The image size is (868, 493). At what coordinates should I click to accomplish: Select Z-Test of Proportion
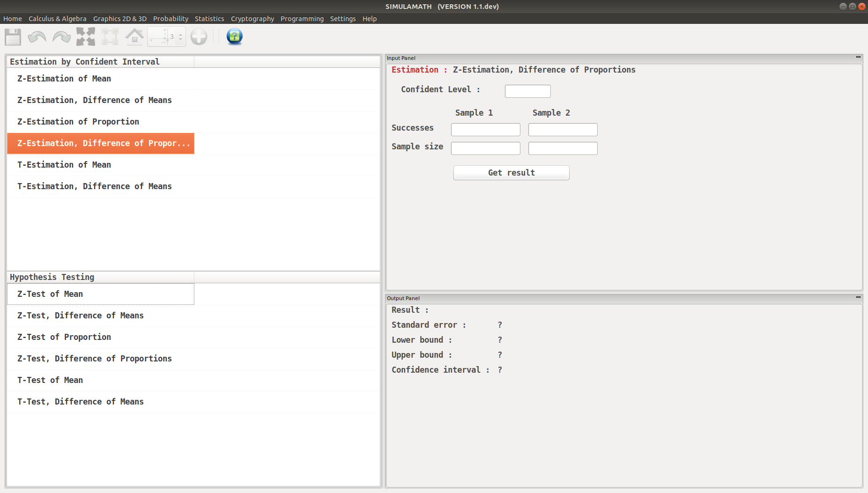101,337
